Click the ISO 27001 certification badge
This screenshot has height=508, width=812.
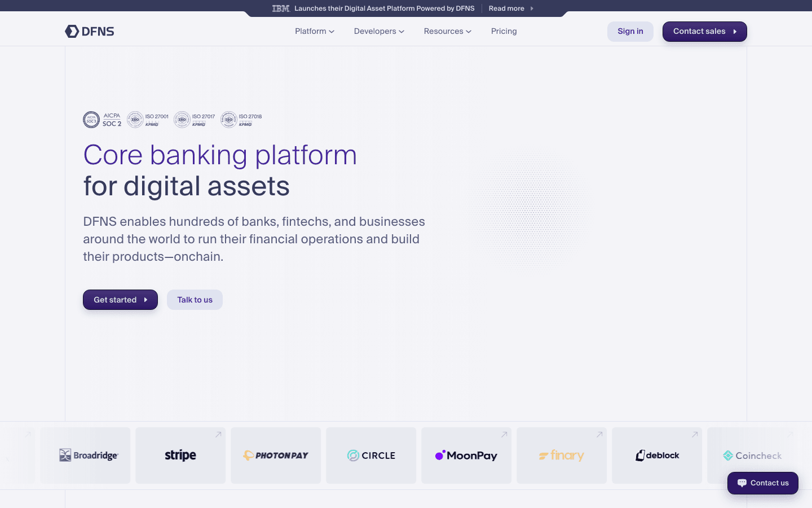[x=148, y=120]
